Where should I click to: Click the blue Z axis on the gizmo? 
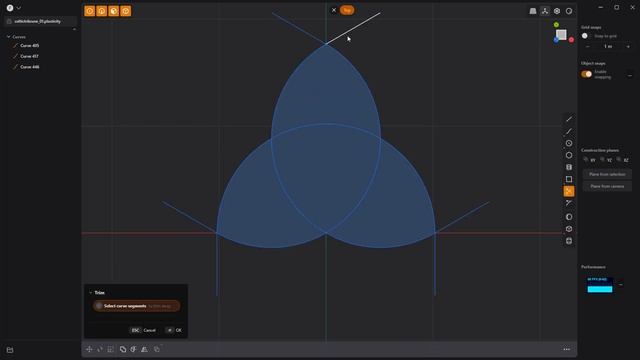(x=556, y=40)
